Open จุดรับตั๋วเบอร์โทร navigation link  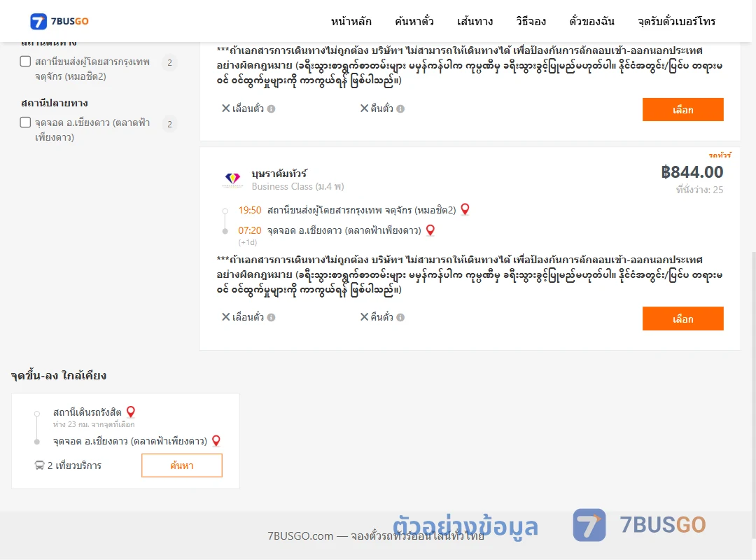tap(676, 21)
